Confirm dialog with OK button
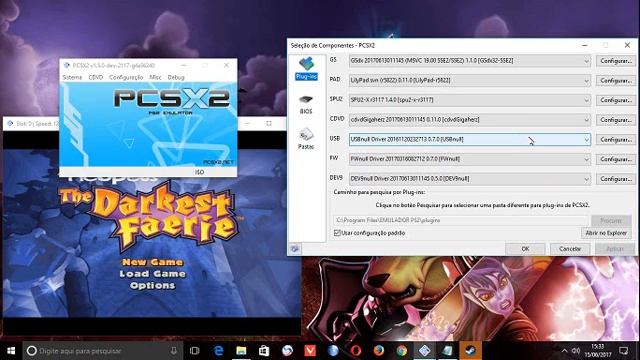This screenshot has height=360, width=640. click(525, 249)
